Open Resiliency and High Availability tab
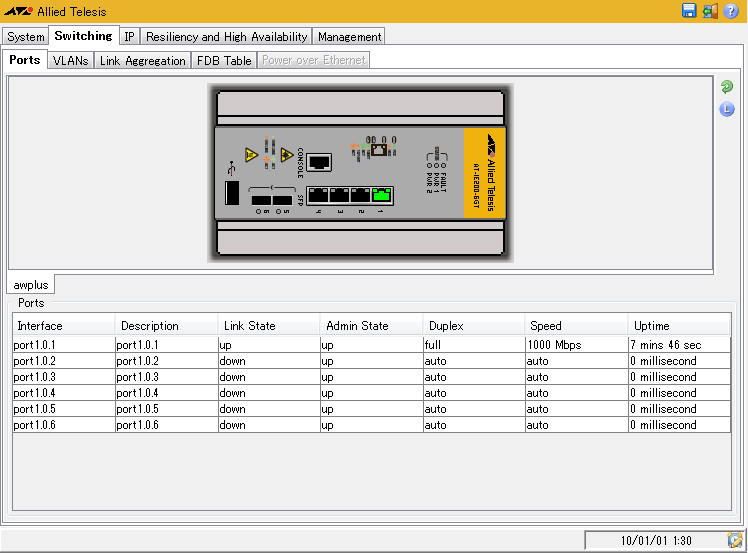 click(x=226, y=37)
